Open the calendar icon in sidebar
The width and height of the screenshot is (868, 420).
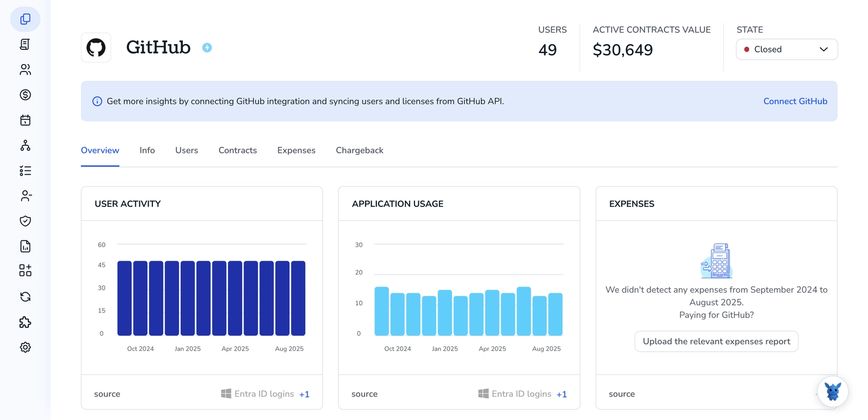[x=25, y=120]
